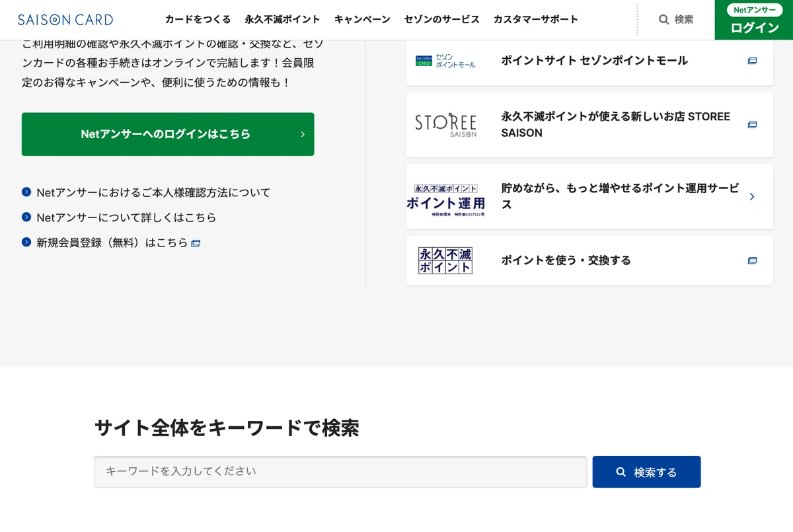Click external-link icon on STOREE SAISON card
Viewport: 793px width, 532px height.
pos(752,125)
